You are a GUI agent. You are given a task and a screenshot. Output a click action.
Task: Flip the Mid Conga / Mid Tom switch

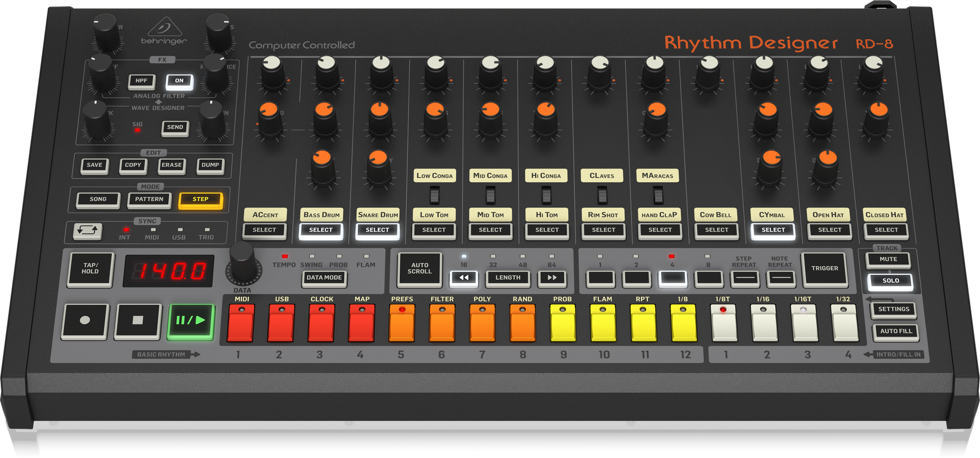(x=490, y=196)
